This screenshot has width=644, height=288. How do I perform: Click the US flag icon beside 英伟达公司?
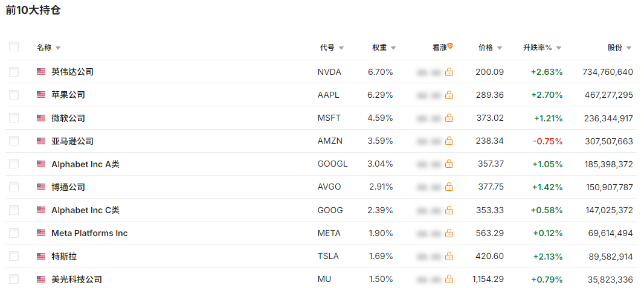[41, 72]
